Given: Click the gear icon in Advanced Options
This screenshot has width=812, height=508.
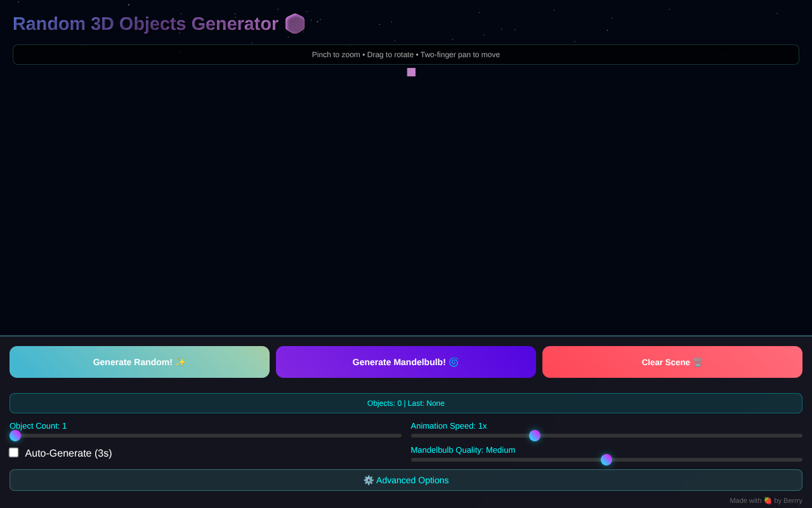Looking at the screenshot, I should click(369, 480).
